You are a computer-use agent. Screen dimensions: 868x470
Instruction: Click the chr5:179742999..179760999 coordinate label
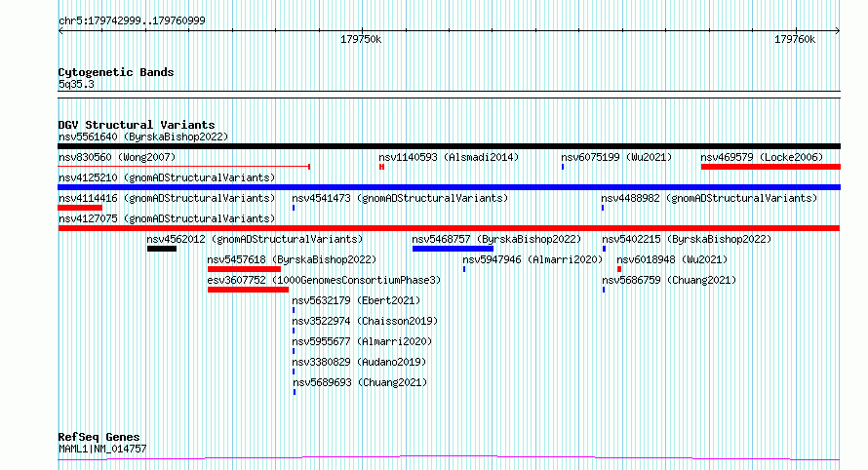click(x=132, y=21)
